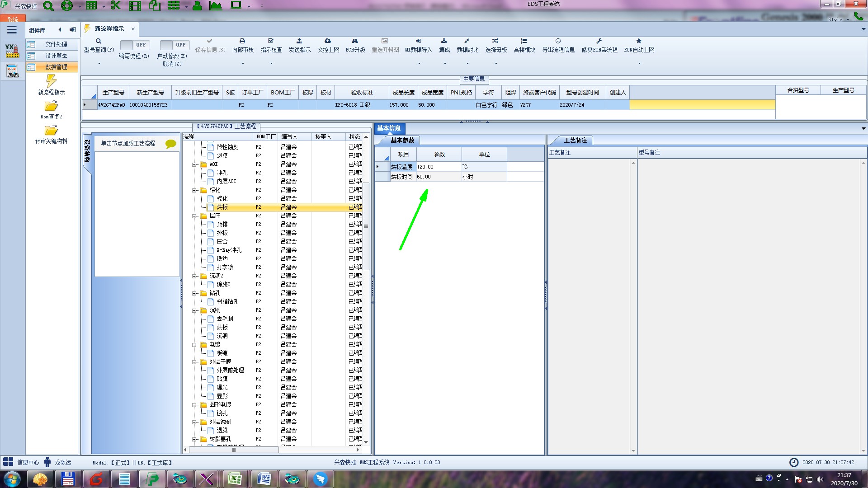
Task: Click the 修复ECN丢流程 wrench icon
Action: coord(599,41)
